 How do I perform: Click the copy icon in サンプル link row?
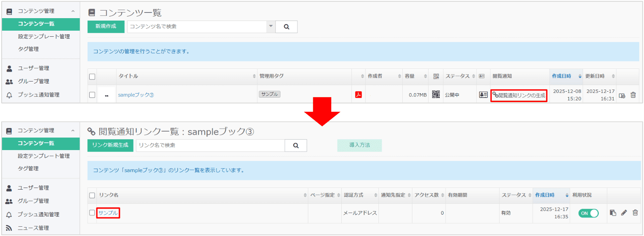coord(613,213)
